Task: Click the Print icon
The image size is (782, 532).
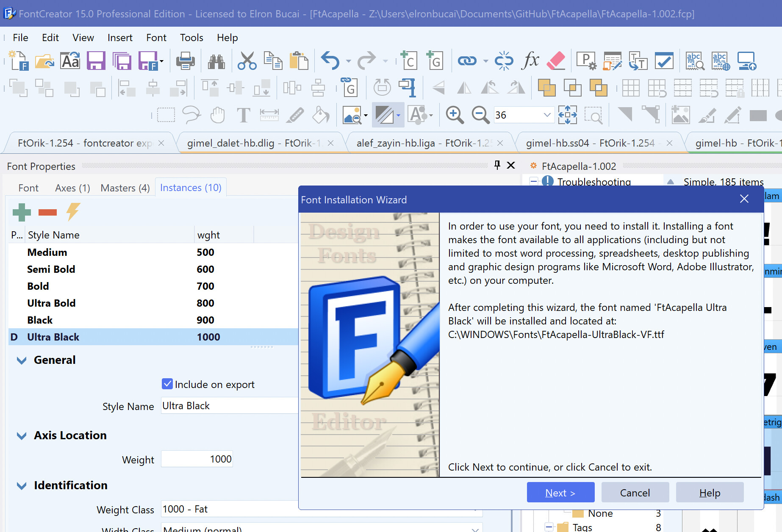Action: 186,61
